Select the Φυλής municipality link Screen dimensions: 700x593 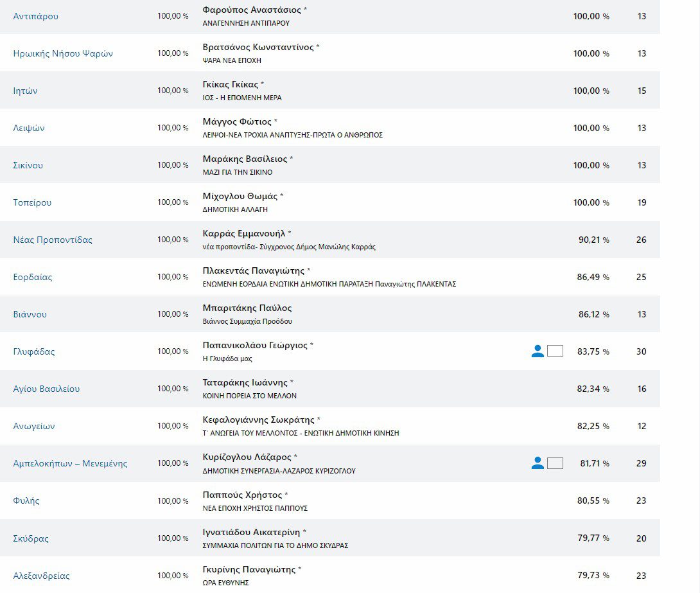(x=26, y=500)
